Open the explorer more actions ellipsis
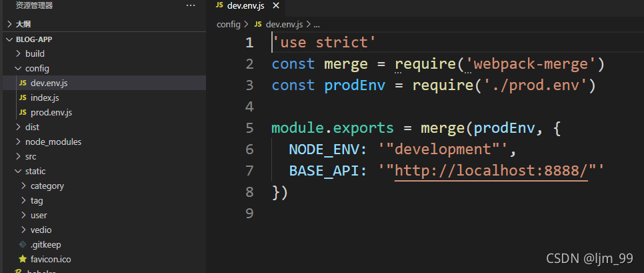 pyautogui.click(x=191, y=5)
